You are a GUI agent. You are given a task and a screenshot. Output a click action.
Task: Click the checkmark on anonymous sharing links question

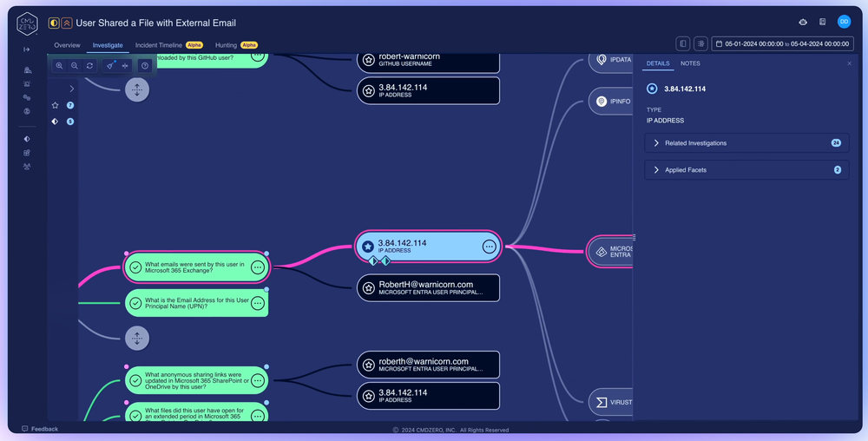pos(135,381)
